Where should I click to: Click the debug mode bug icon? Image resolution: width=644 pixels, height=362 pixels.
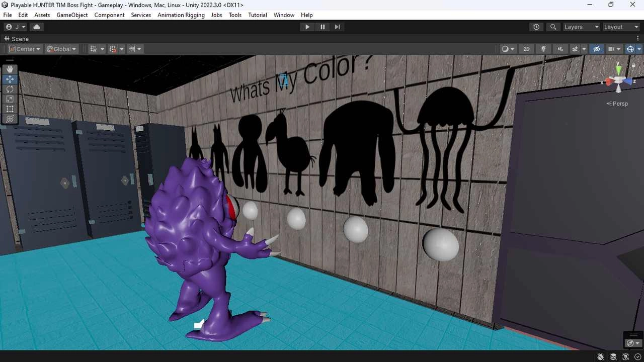pyautogui.click(x=601, y=356)
